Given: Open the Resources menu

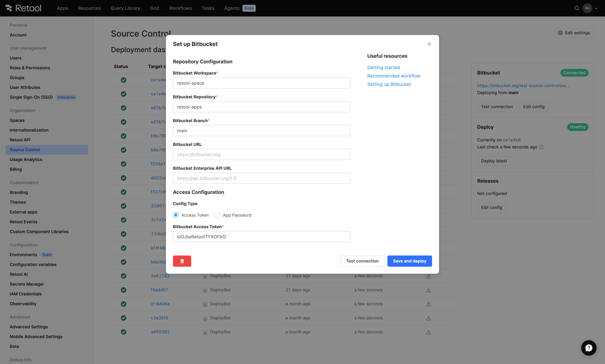Looking at the screenshot, I should click(x=89, y=8).
